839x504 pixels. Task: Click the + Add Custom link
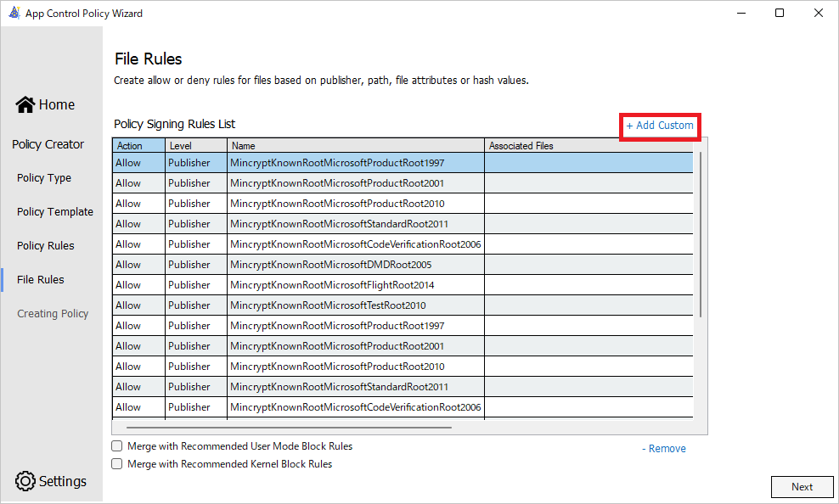point(660,126)
